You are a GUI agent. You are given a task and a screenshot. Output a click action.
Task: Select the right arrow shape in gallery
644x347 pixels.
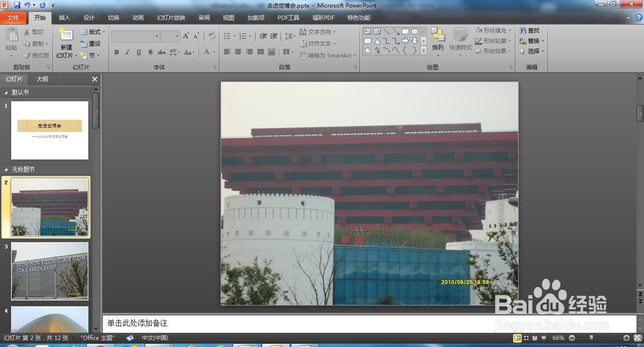click(x=405, y=41)
